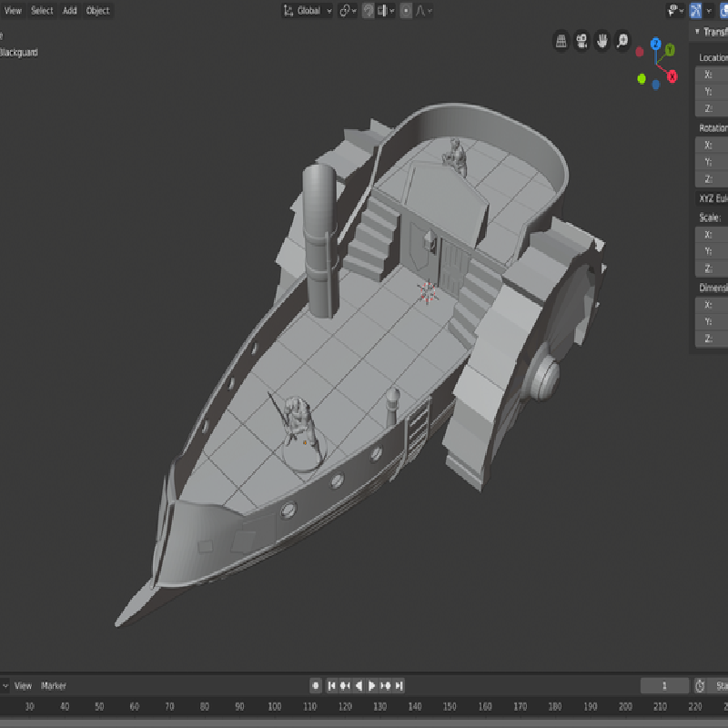Toggle the auto keying record button
Image resolution: width=728 pixels, height=728 pixels.
(316, 685)
